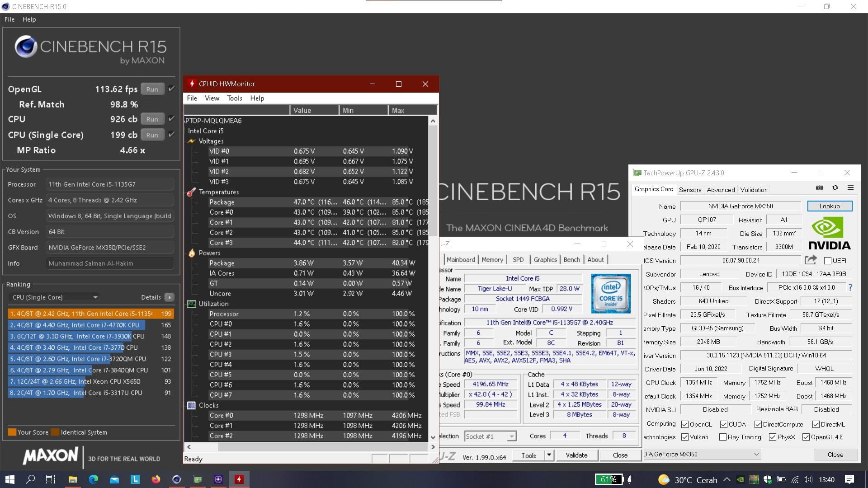
Task: Click the Lookup button in GPU-Z
Action: tap(830, 206)
